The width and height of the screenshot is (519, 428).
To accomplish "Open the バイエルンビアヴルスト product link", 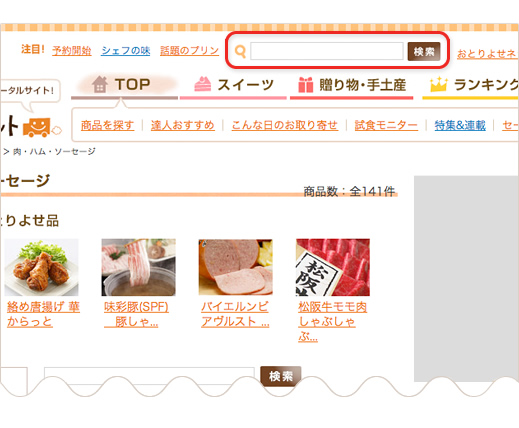I will click(x=235, y=314).
